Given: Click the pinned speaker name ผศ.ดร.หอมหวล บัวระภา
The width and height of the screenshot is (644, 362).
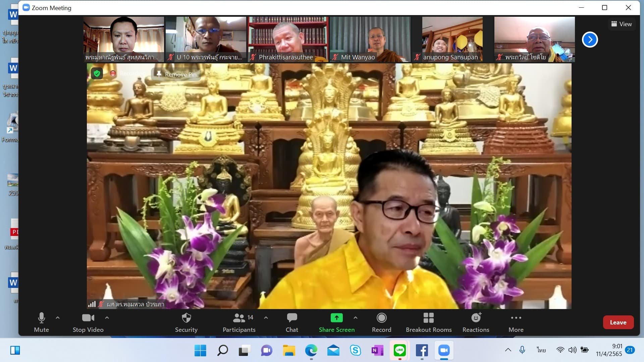Looking at the screenshot, I should 136,304.
